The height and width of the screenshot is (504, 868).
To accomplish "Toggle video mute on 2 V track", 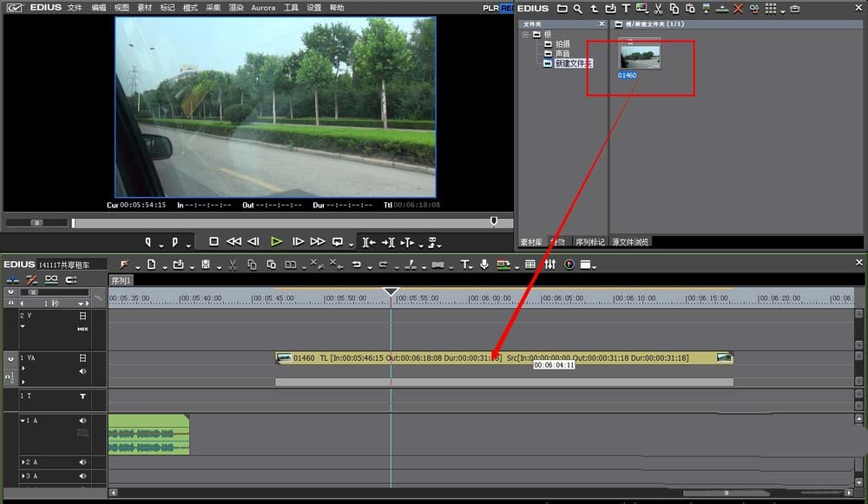I will [x=82, y=316].
